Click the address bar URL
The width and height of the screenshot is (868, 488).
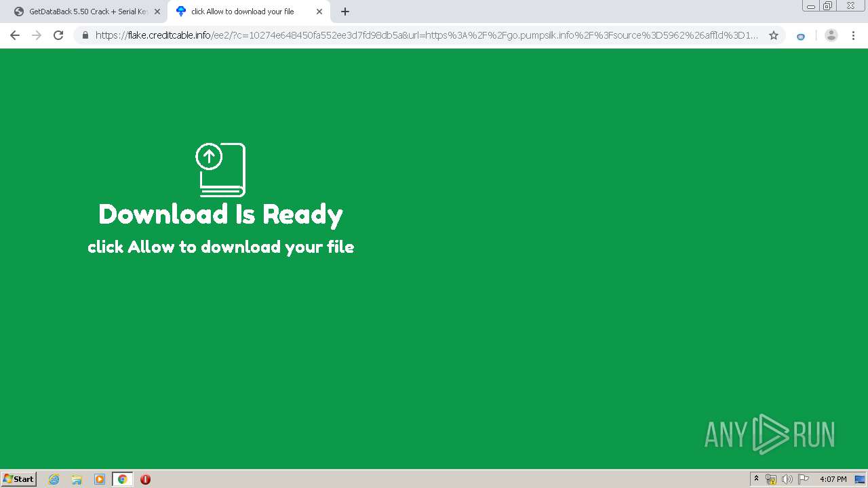point(427,35)
